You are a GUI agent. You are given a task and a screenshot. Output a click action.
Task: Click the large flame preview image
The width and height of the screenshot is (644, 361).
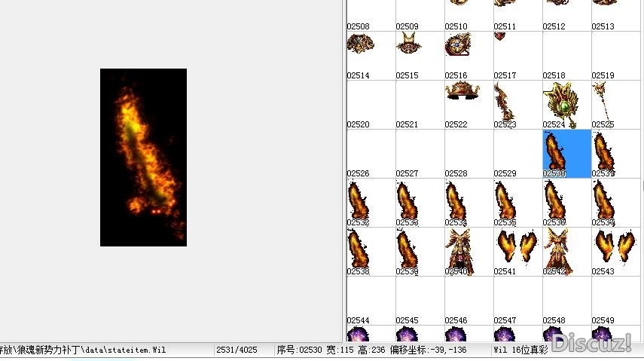143,158
